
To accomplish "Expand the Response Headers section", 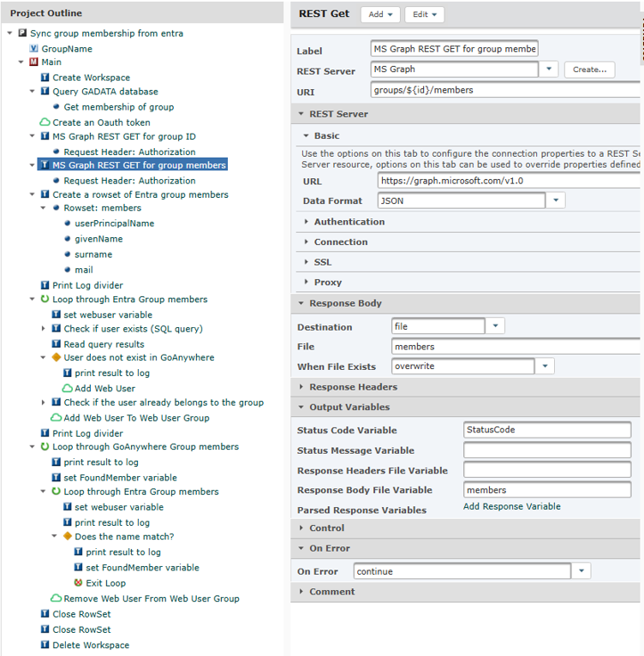I will tap(301, 387).
